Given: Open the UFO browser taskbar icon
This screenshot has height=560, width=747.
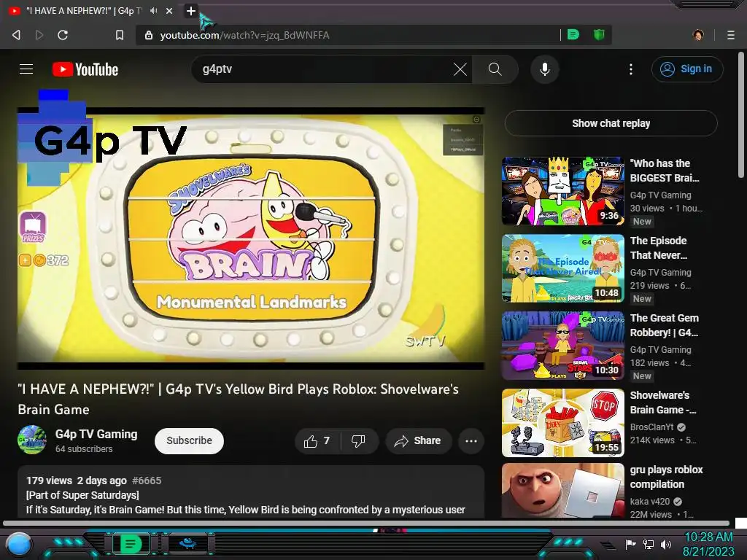Looking at the screenshot, I should tap(187, 543).
